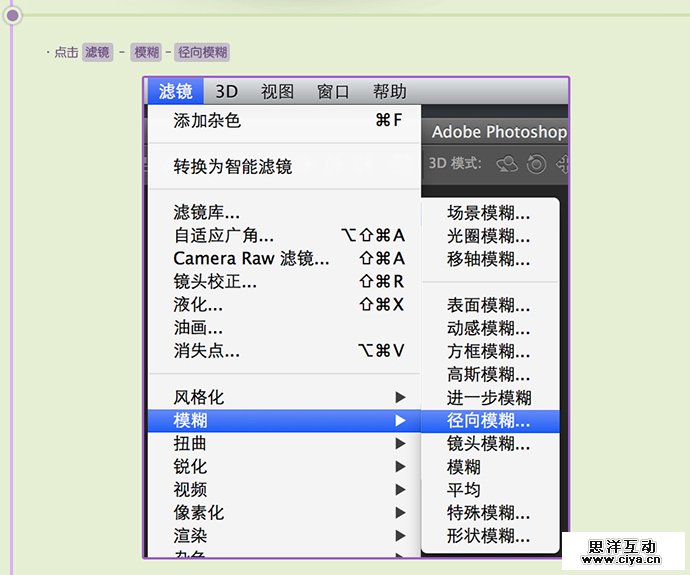This screenshot has width=690, height=575.
Task: Expand the 像素化 submenu arrow
Action: pos(400,513)
